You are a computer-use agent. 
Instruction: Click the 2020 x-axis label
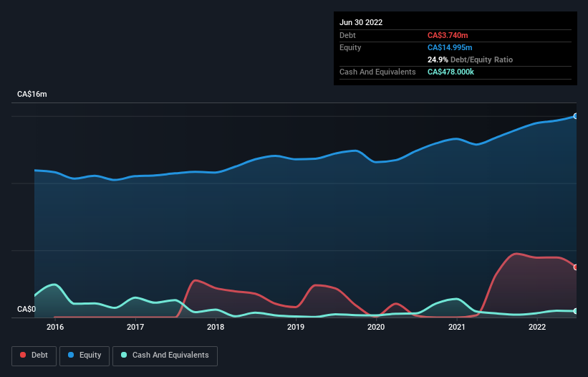(x=376, y=327)
